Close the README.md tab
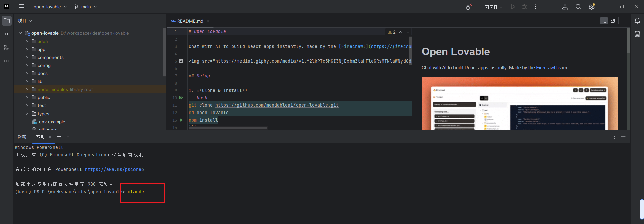Viewport: 644px width, 224px height. pos(208,21)
